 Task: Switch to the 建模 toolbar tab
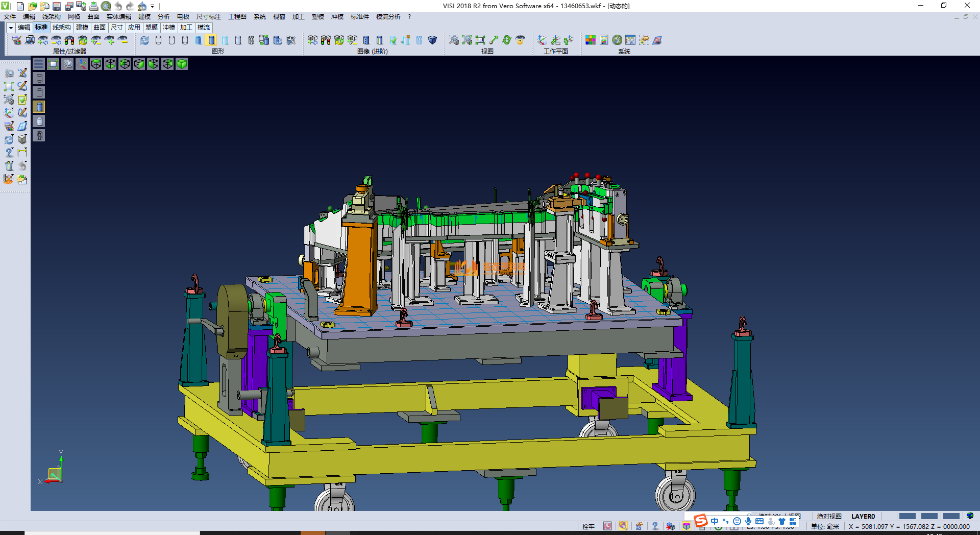(82, 28)
